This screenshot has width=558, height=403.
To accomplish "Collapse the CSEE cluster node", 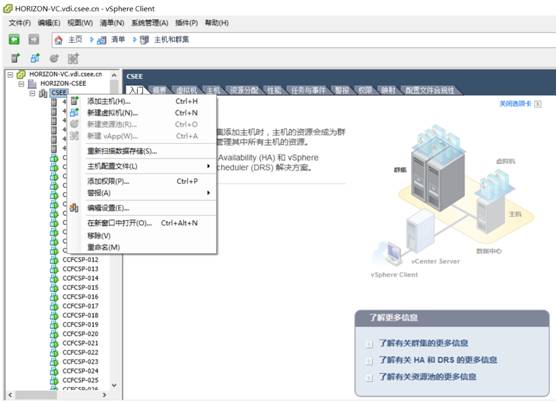I will coord(32,93).
